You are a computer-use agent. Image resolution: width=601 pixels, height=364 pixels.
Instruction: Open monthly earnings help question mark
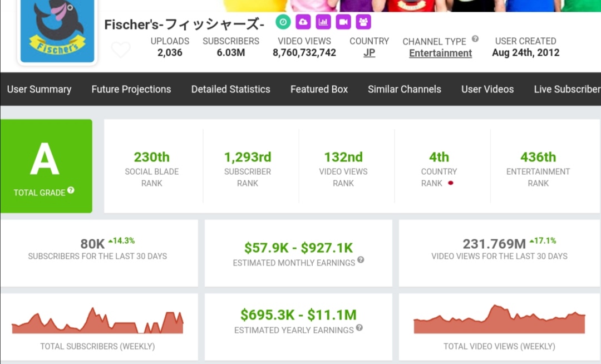click(x=361, y=260)
